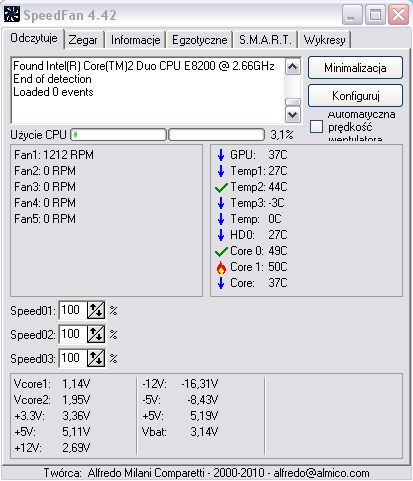The image size is (413, 481).
Task: Click the alfredo@almico.com text in the status bar
Action: (321, 473)
